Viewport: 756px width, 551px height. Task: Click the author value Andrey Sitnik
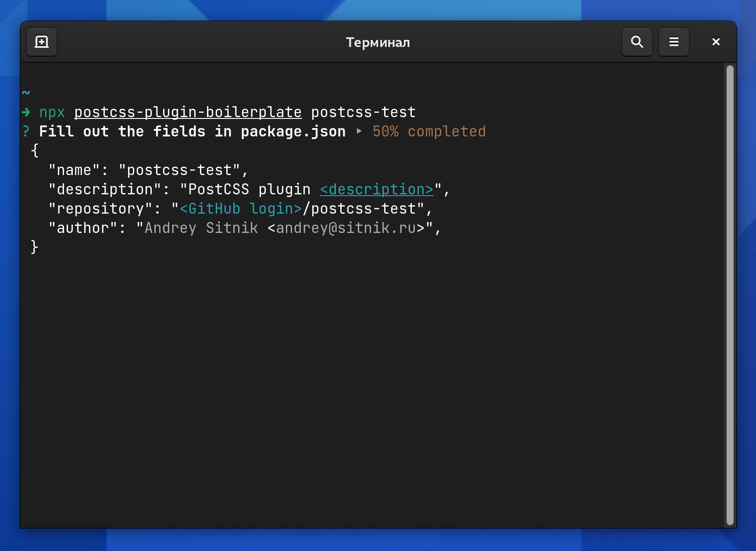coord(201,228)
